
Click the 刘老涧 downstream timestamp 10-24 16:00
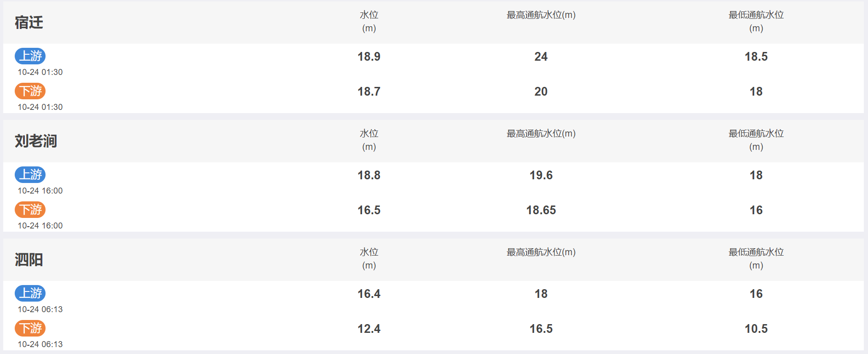pyautogui.click(x=40, y=226)
